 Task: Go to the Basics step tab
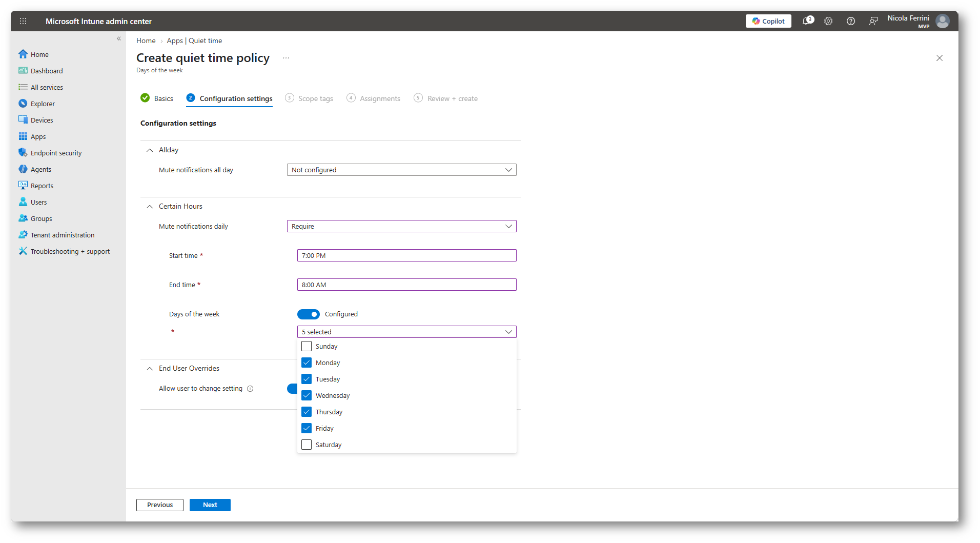point(157,98)
